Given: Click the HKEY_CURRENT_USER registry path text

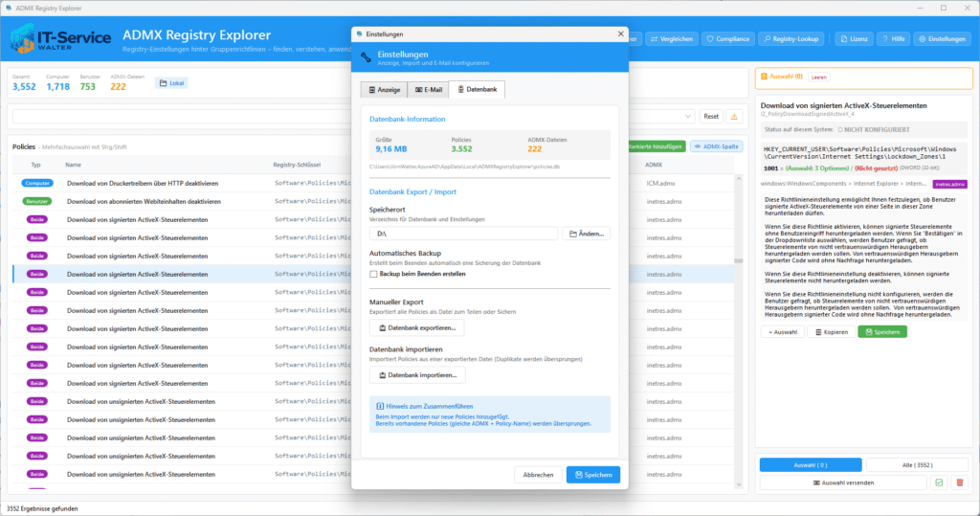Looking at the screenshot, I should pyautogui.click(x=859, y=152).
